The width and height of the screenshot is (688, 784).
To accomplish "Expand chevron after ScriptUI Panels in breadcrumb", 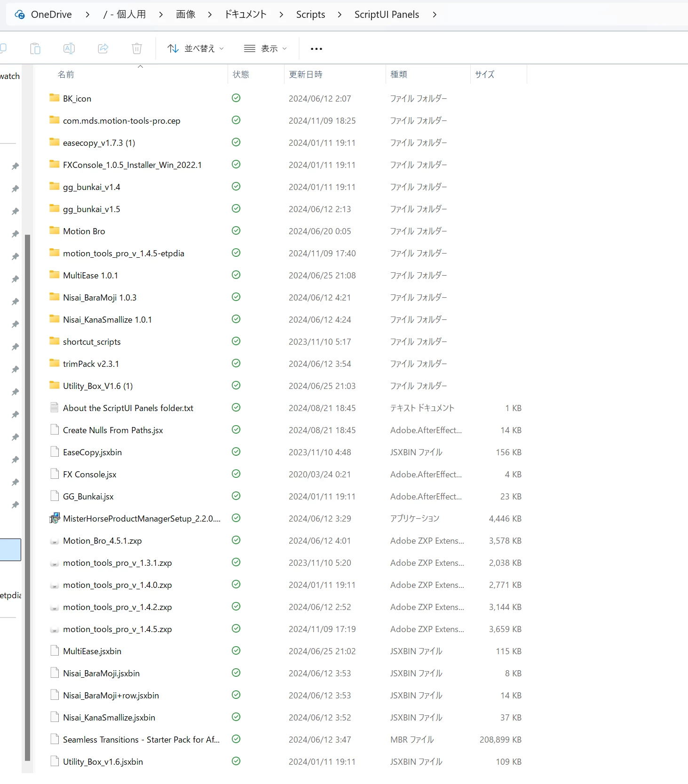I will (435, 15).
